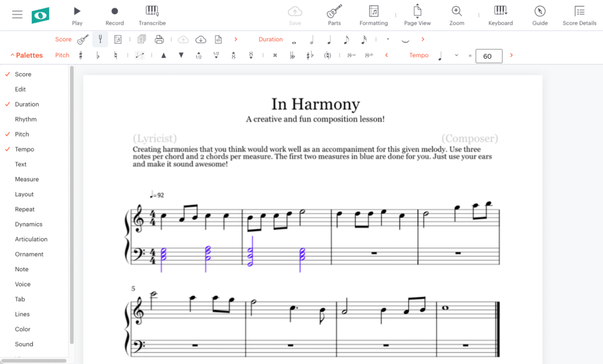The width and height of the screenshot is (603, 364).
Task: Set the tempo value in the input field
Action: click(488, 56)
